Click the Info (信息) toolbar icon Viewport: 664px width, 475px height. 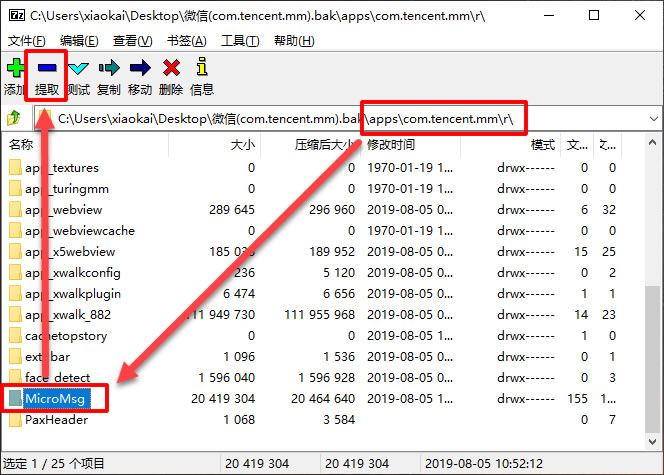tap(202, 69)
